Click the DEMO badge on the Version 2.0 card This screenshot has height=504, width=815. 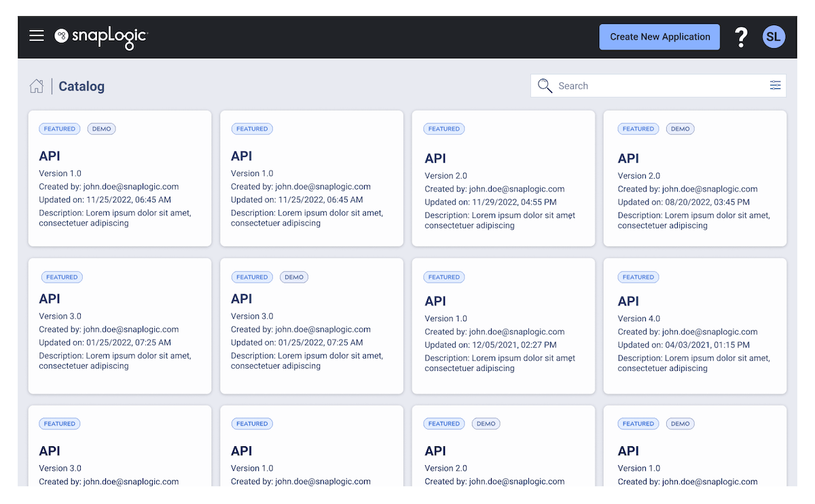pyautogui.click(x=680, y=128)
